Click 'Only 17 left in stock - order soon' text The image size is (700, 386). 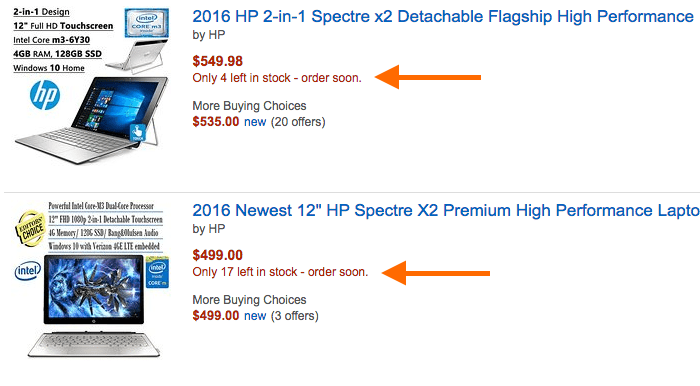(x=280, y=272)
